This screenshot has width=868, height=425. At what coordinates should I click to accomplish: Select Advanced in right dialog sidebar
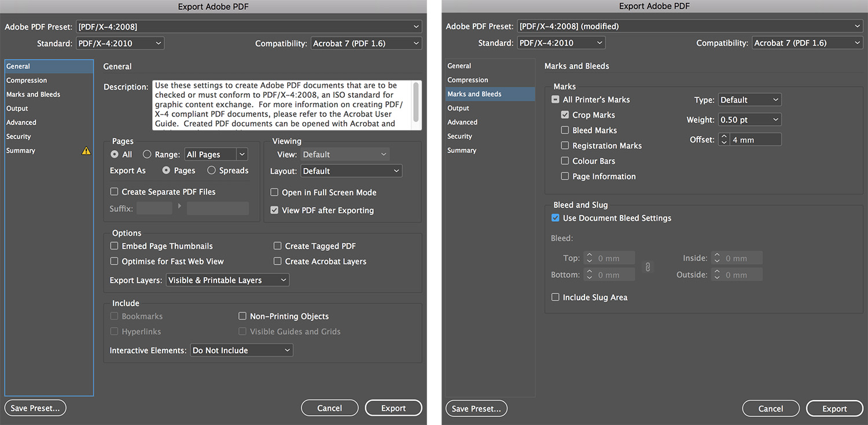point(490,122)
